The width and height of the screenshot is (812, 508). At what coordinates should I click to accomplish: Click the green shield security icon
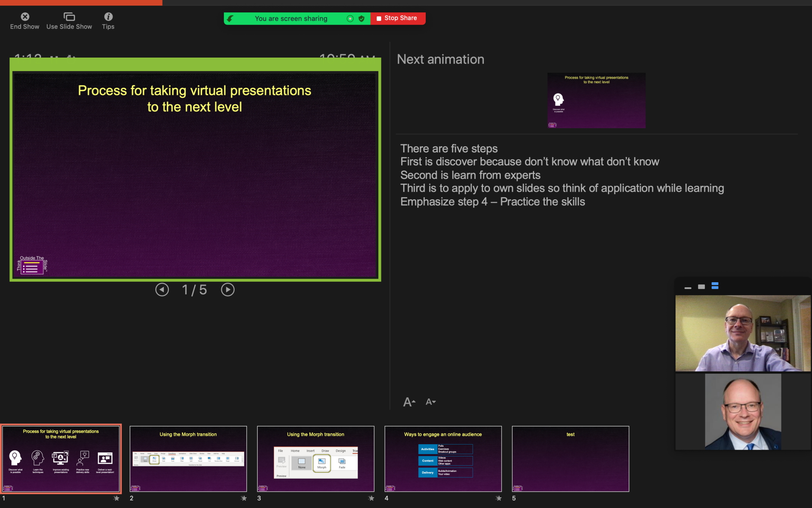361,19
